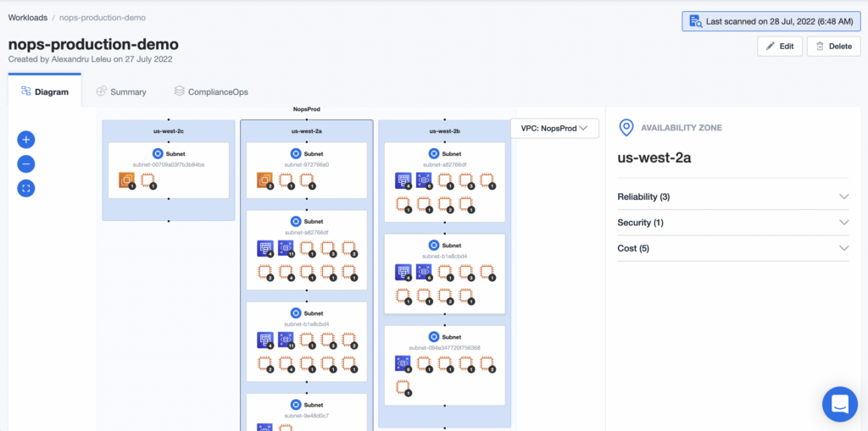Image resolution: width=868 pixels, height=431 pixels.
Task: Open the Summary tab
Action: 121,91
